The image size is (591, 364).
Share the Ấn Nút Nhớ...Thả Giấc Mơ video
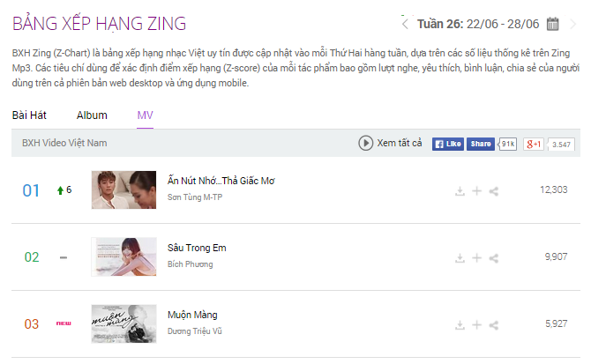[494, 190]
